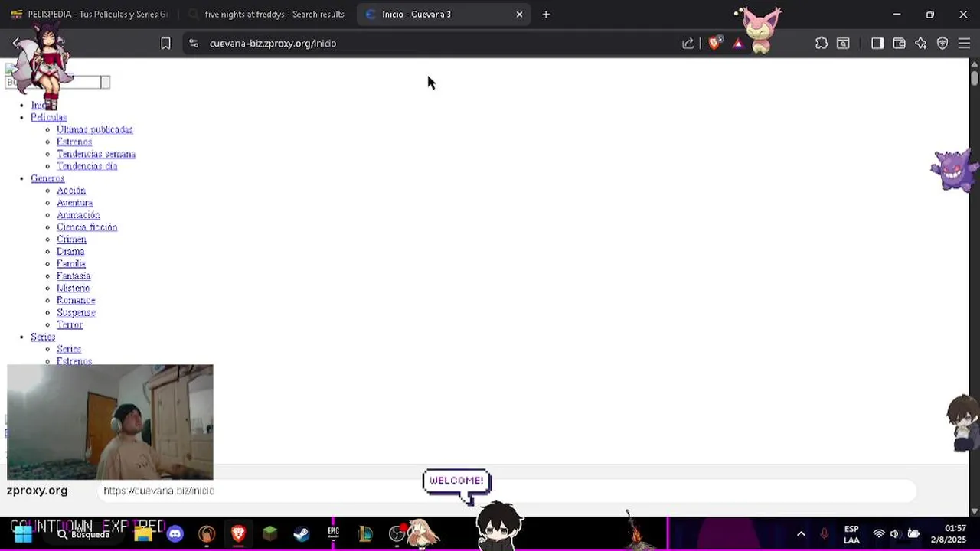Open the browser hamburger menu
This screenshot has height=551, width=980.
tap(964, 44)
